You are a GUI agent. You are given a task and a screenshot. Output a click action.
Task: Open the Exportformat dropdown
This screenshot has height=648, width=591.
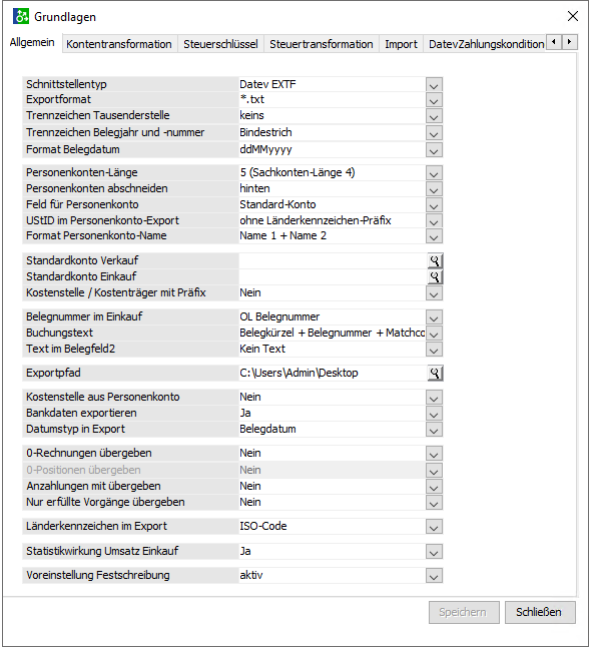[434, 100]
